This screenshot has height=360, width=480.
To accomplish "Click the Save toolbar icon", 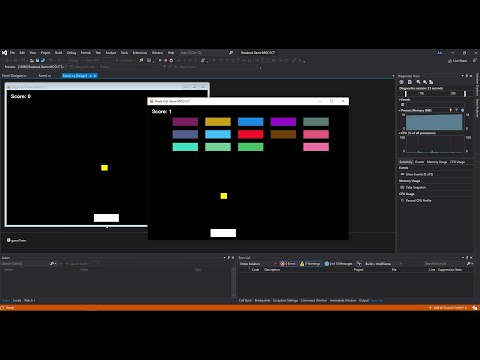I will [x=37, y=61].
